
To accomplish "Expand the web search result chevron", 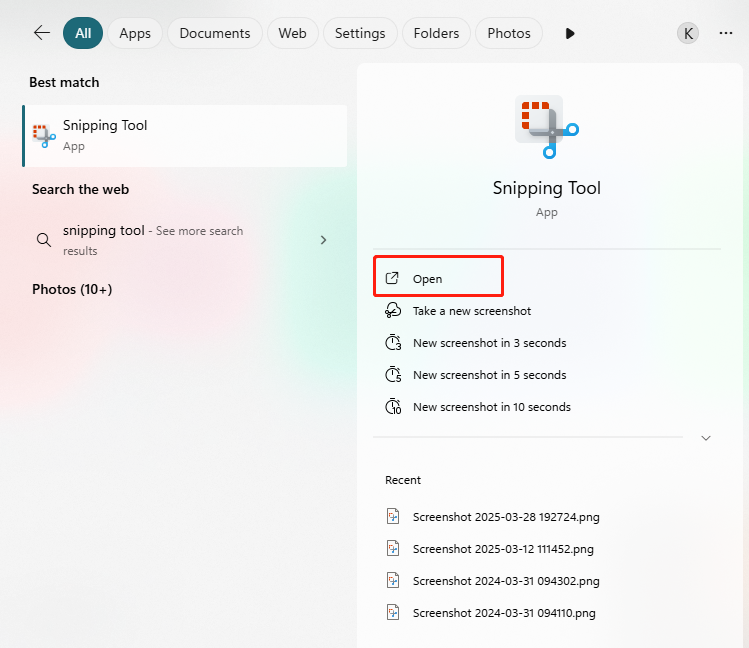I will pos(323,240).
